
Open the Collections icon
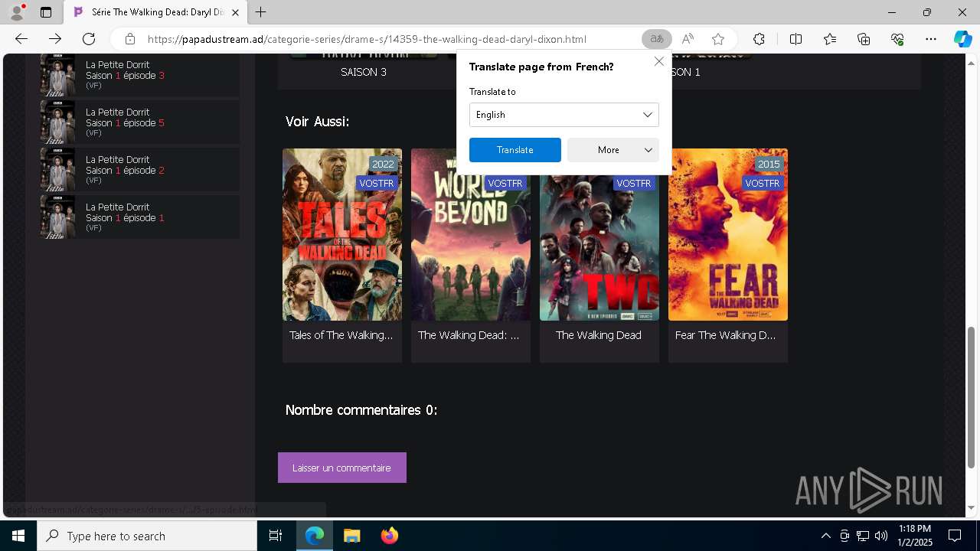click(864, 39)
